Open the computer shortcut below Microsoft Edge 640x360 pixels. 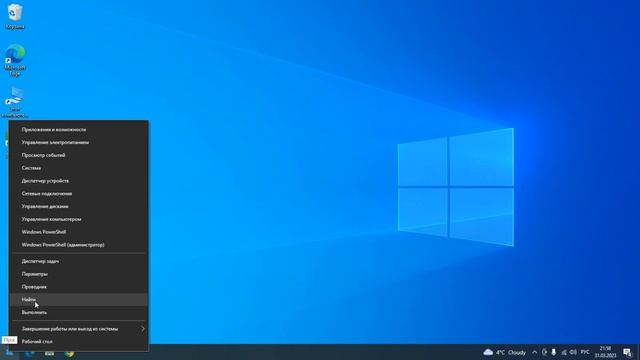pyautogui.click(x=15, y=102)
